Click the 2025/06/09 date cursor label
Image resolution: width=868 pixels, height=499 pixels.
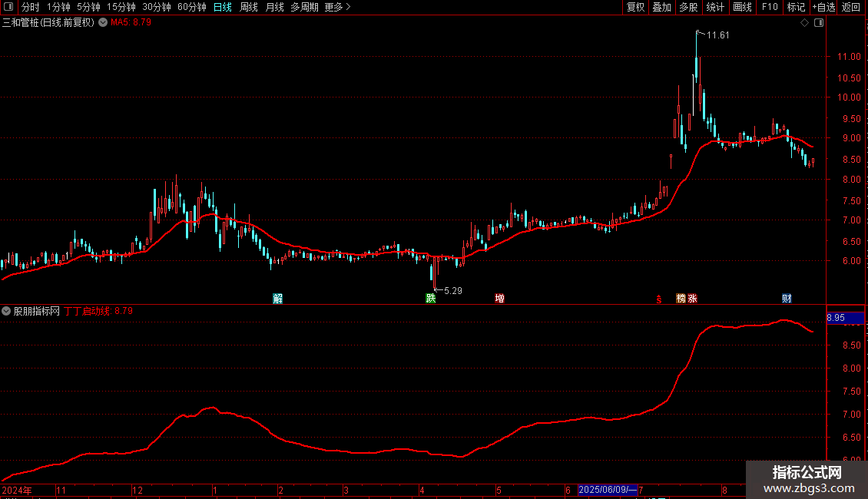(x=608, y=490)
